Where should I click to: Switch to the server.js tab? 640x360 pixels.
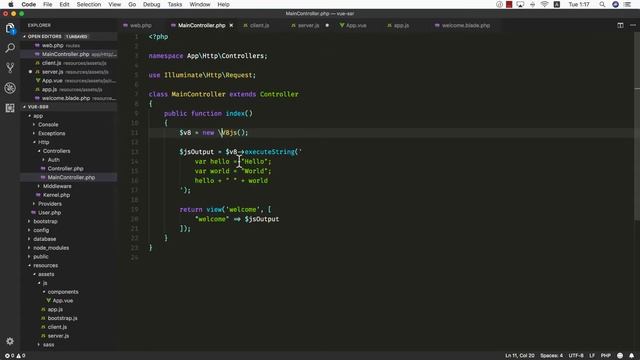tap(309, 25)
